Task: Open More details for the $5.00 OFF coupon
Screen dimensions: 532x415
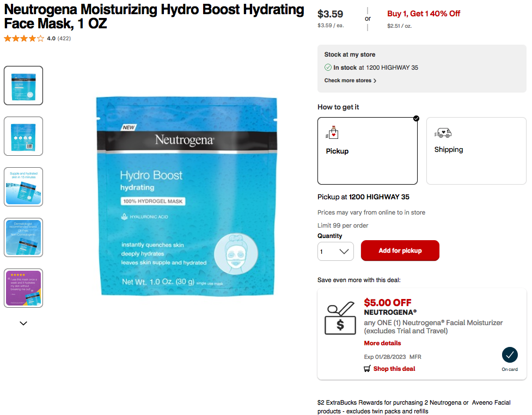Action: (x=382, y=343)
